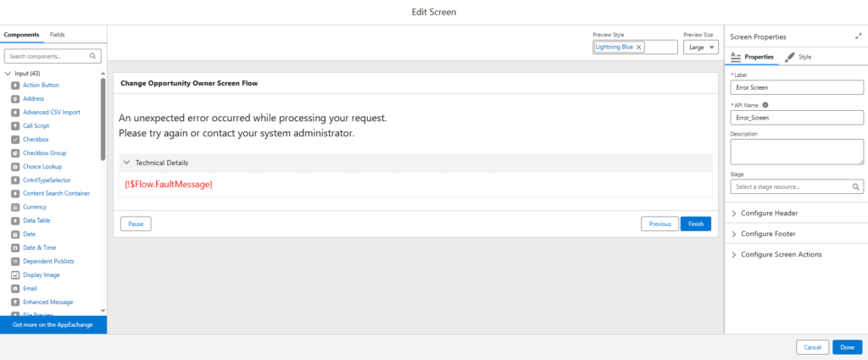Click the Done button
Image resolution: width=868 pixels, height=360 pixels.
(x=847, y=347)
